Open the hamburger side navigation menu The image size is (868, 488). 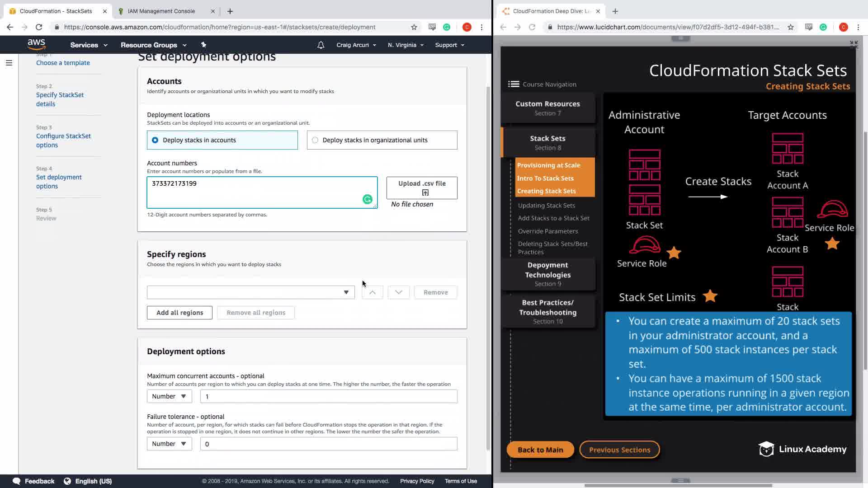click(9, 63)
